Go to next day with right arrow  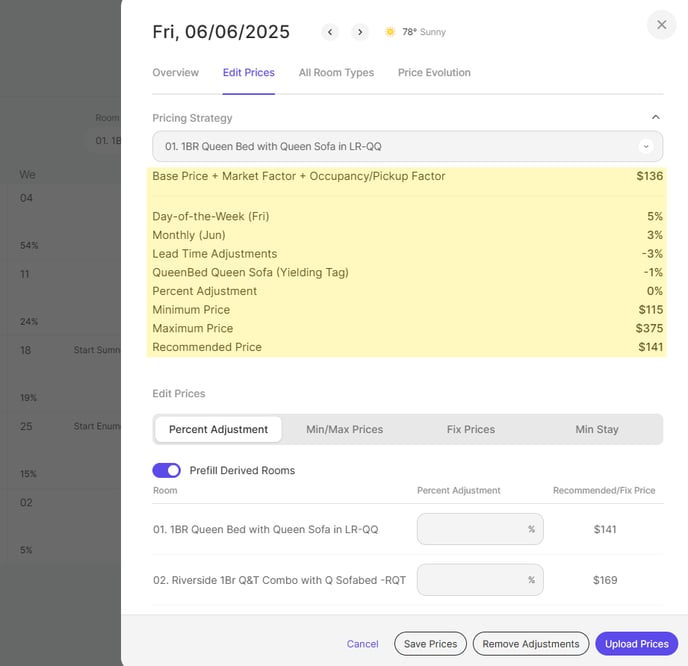tap(360, 32)
